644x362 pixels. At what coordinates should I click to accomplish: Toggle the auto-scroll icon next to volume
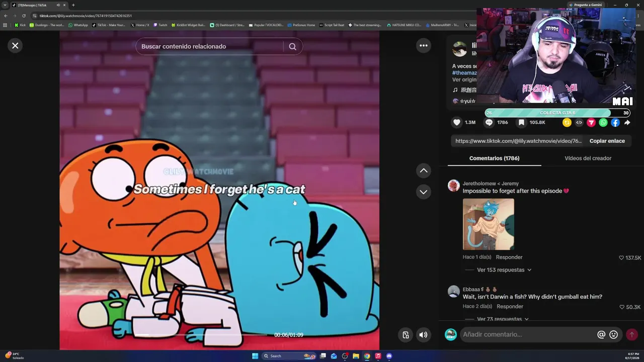pyautogui.click(x=406, y=335)
